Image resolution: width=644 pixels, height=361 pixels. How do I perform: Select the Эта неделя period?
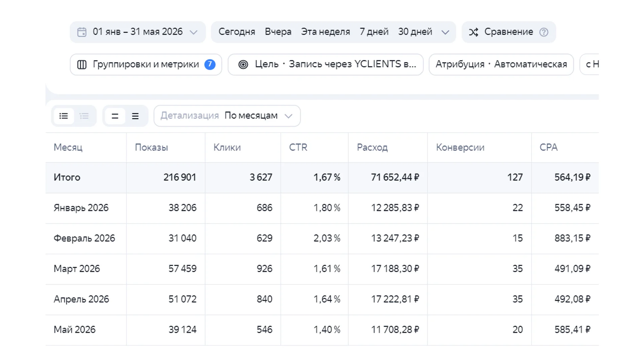click(x=325, y=32)
